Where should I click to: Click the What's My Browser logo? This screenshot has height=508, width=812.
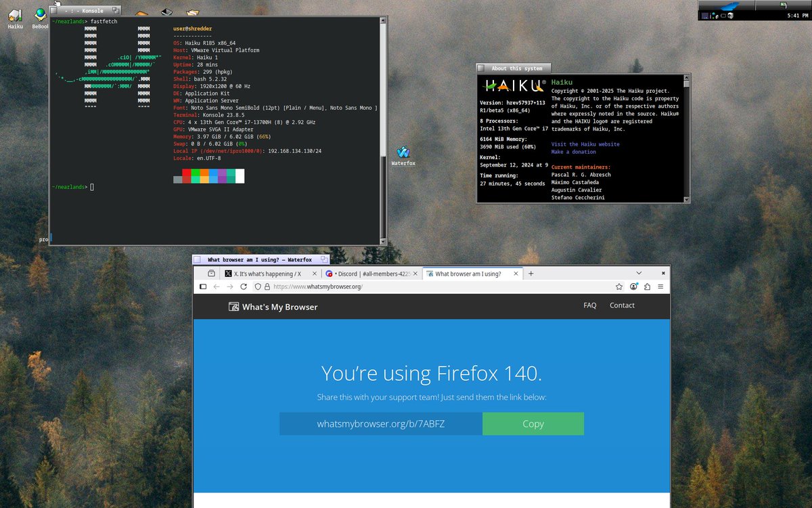pos(273,307)
